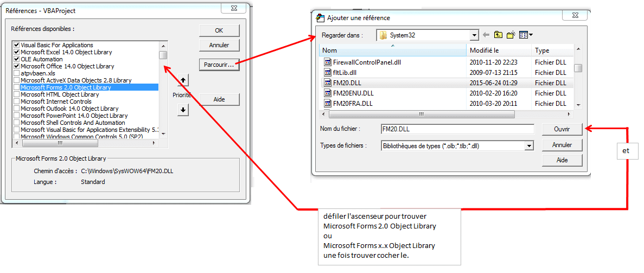Open the view menu icon
This screenshot has height=273, width=644.
point(526,35)
